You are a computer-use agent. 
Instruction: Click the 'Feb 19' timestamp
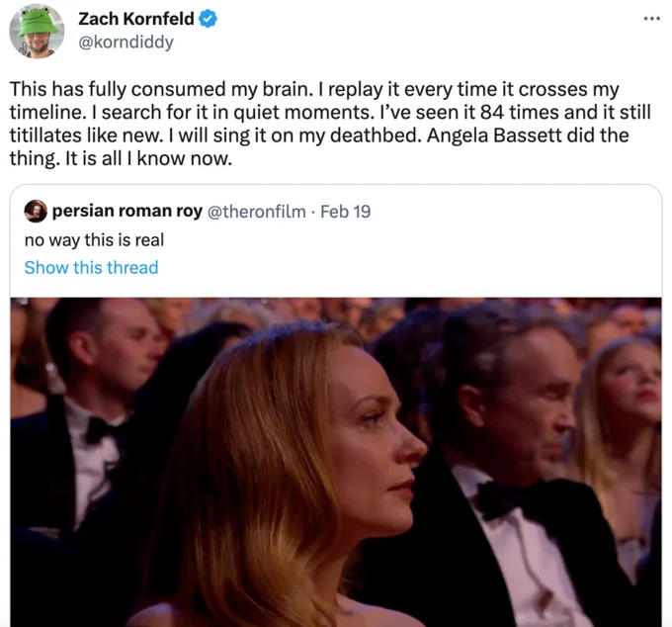[x=346, y=212]
